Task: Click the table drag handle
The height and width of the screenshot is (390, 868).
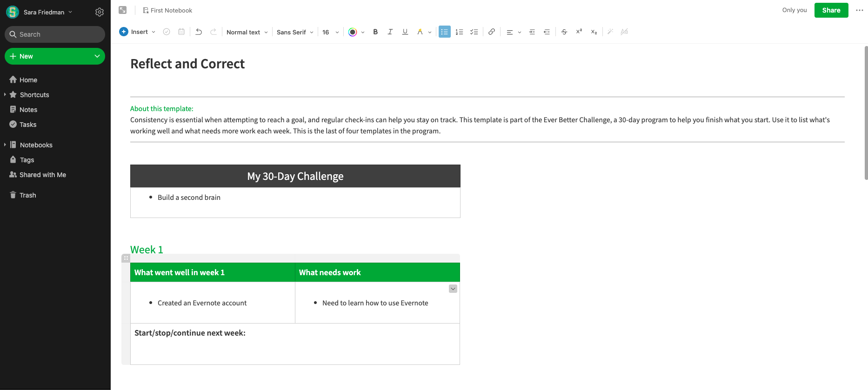Action: (x=126, y=258)
